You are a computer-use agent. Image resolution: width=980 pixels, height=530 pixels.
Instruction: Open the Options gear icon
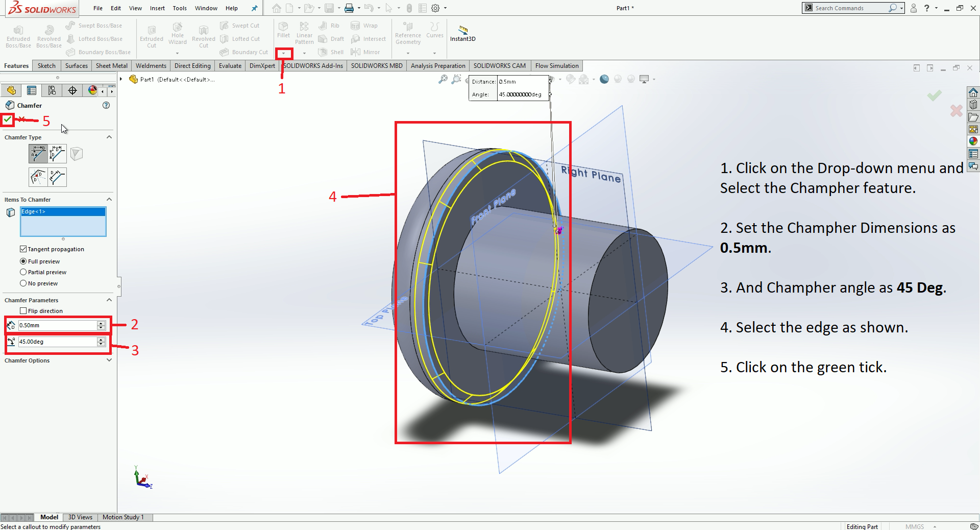tap(435, 8)
